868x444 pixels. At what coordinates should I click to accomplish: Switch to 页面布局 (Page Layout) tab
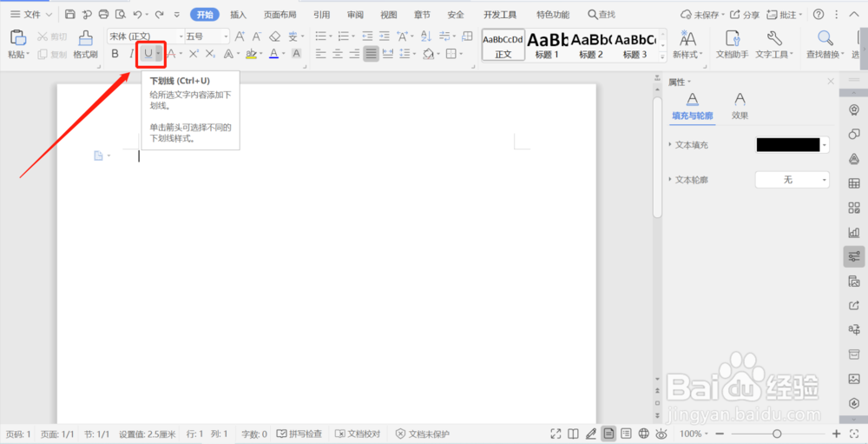pyautogui.click(x=279, y=15)
